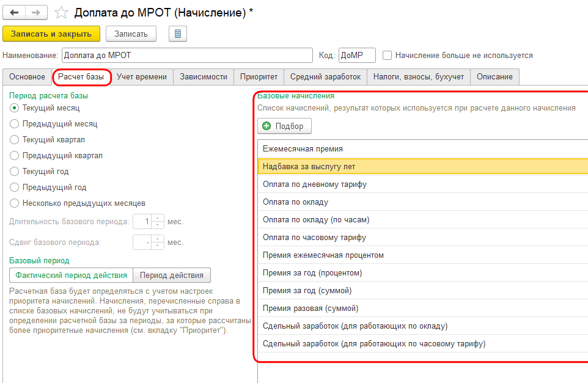Add the form to favorites with the star

click(61, 13)
